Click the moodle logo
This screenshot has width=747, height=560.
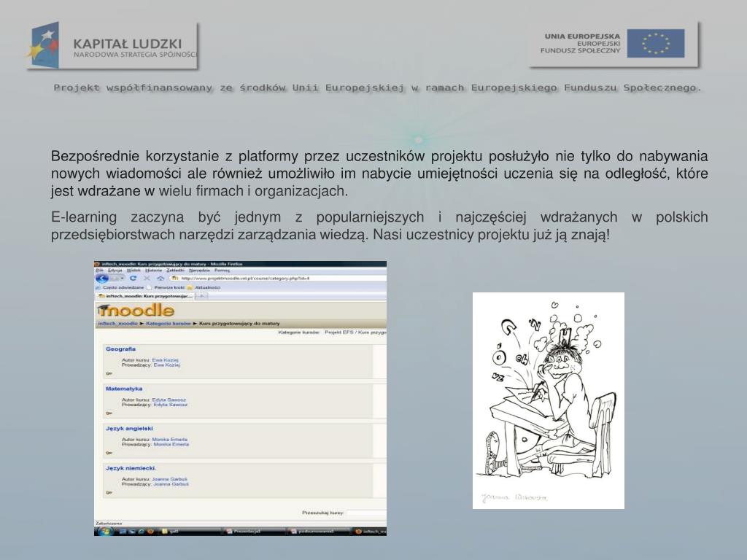tap(136, 311)
